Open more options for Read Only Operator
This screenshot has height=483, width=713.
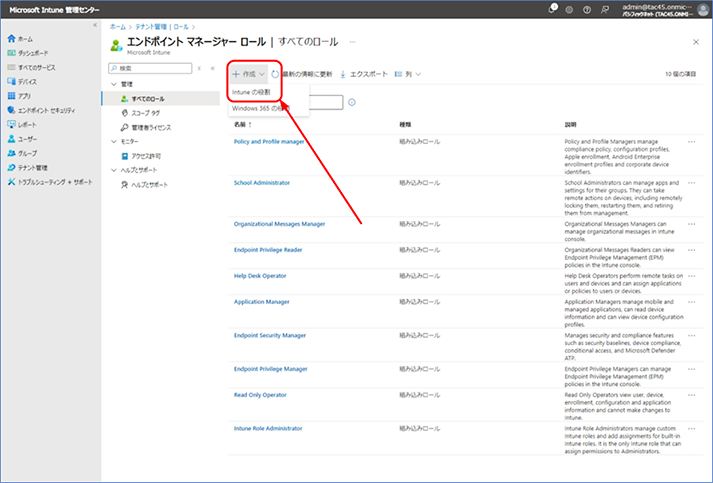[691, 395]
